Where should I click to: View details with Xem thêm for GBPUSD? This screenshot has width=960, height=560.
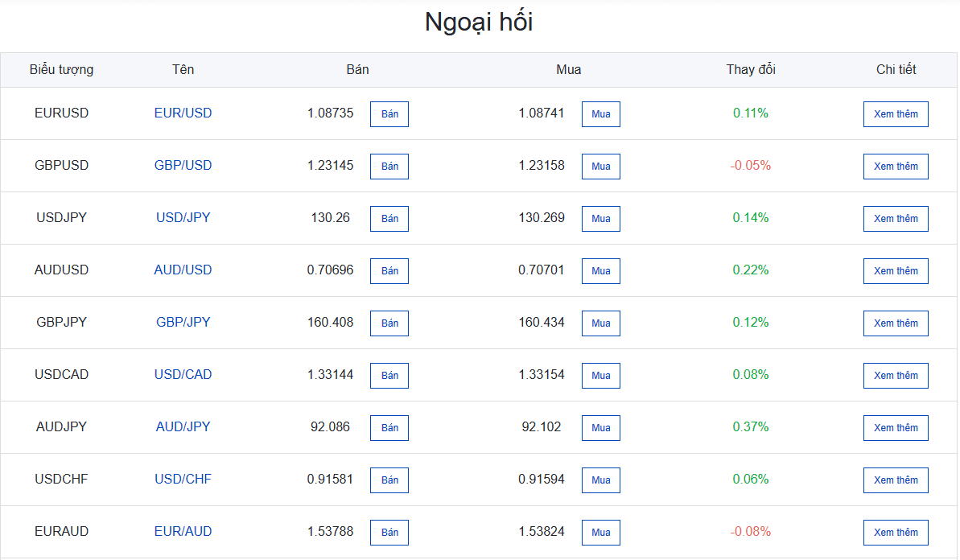pos(896,167)
